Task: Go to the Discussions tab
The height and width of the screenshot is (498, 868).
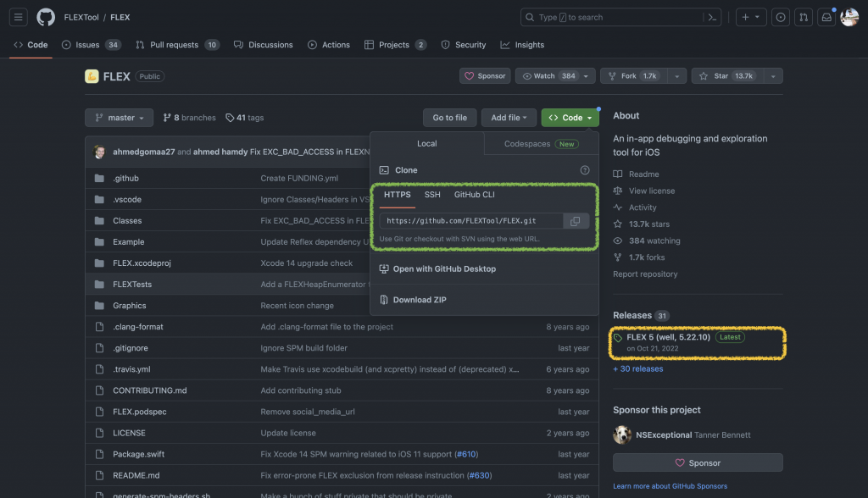Action: click(264, 45)
